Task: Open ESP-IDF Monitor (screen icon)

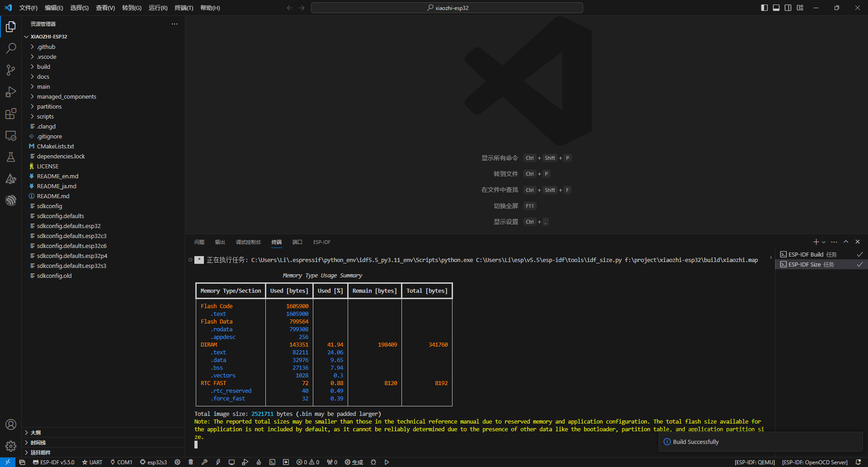Action: 232,462
